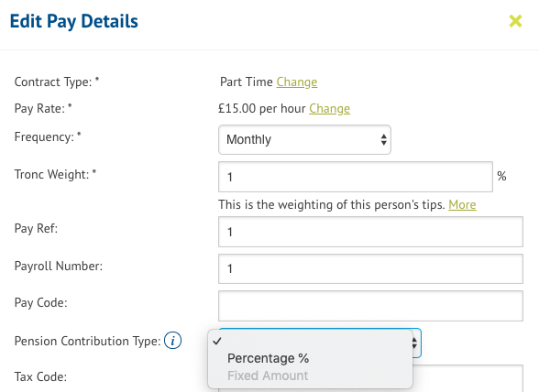Click the empty Pay Code field

click(370, 306)
